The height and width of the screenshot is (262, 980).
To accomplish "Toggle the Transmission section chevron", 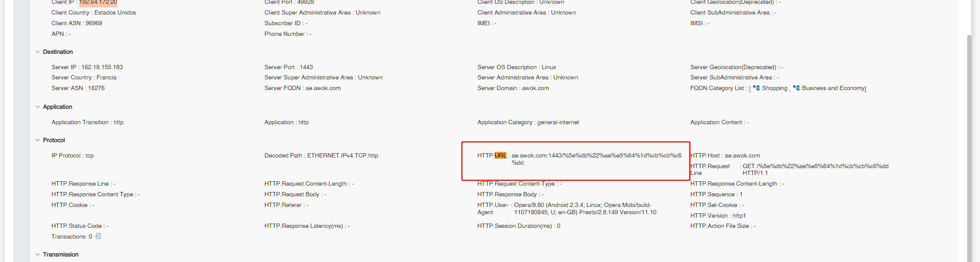I will pos(37,254).
